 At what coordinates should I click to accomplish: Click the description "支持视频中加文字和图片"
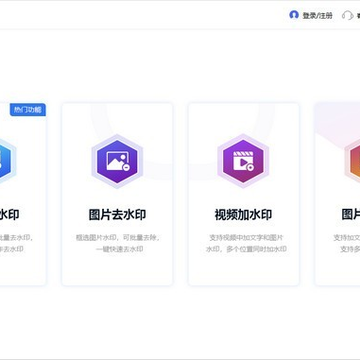(246, 238)
